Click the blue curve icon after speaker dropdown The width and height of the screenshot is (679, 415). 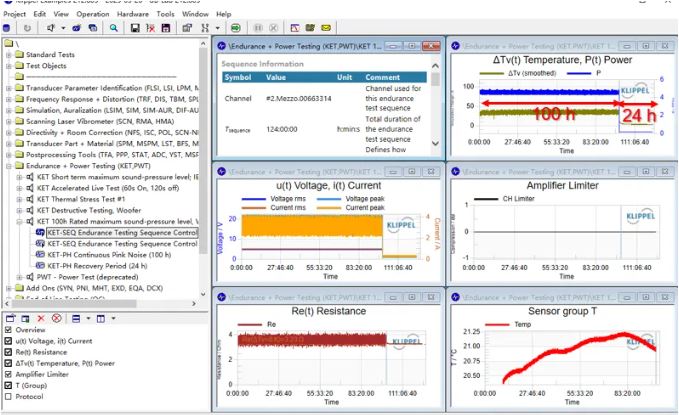77,28
